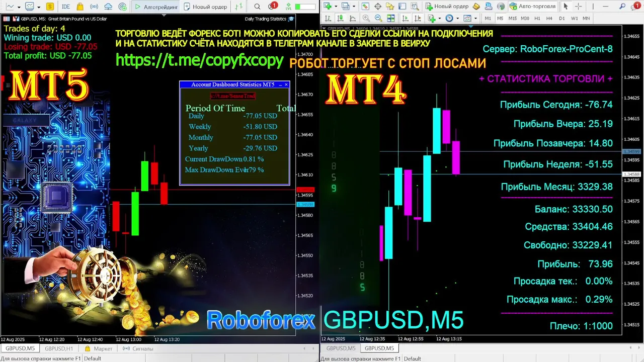
Task: Tile windows using the grid icon in MT4
Action: (x=391, y=18)
